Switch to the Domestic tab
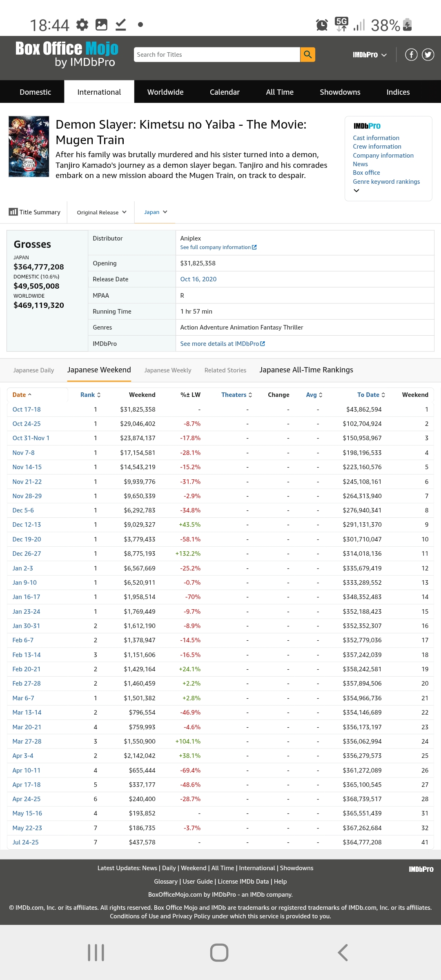The width and height of the screenshot is (441, 980). click(36, 92)
